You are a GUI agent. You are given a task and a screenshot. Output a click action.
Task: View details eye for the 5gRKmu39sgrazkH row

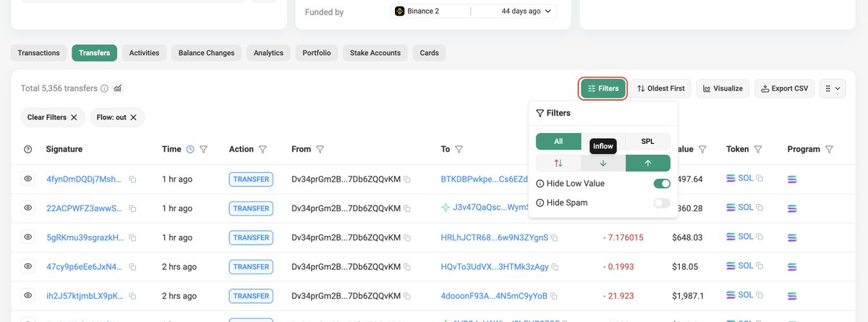[x=28, y=237]
